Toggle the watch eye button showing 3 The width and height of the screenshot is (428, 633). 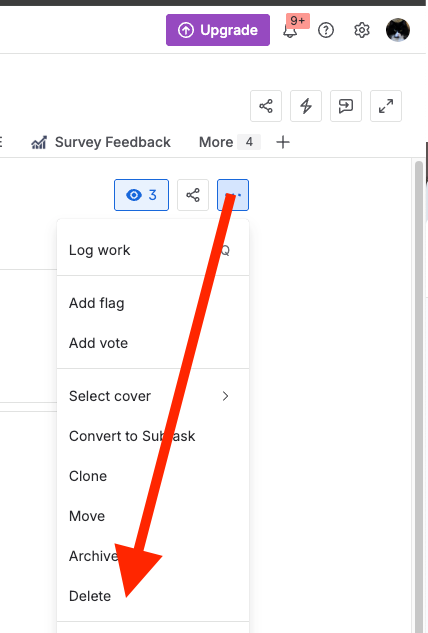coord(141,195)
